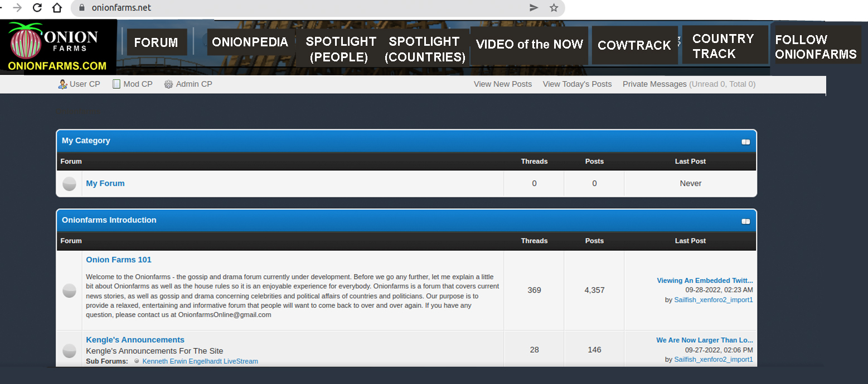Open User CP via its person icon
The image size is (868, 384).
pyautogui.click(x=62, y=84)
